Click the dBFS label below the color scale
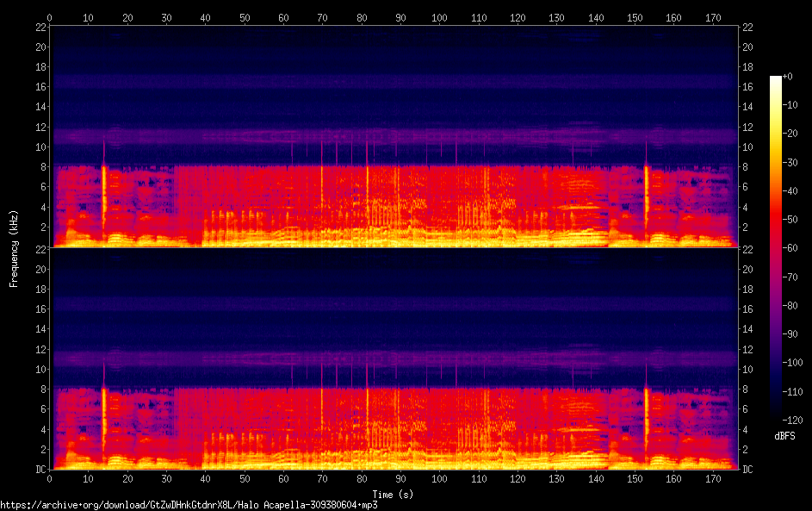 coord(784,436)
